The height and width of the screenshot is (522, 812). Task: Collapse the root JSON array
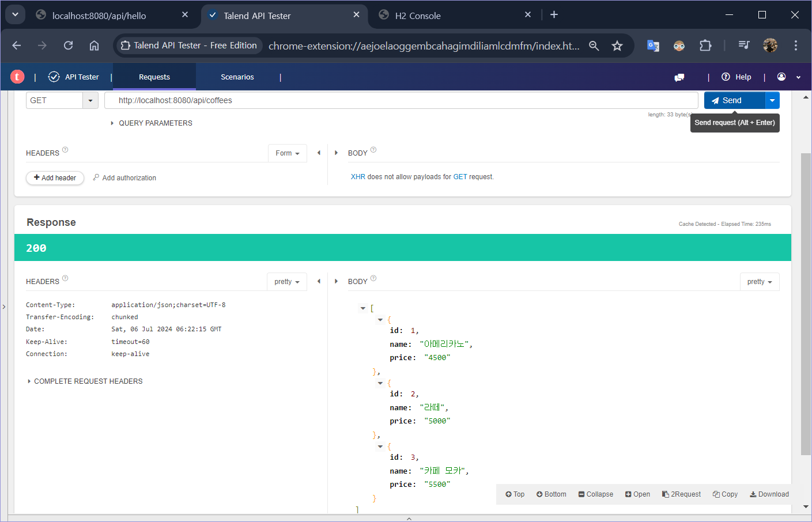click(x=363, y=308)
